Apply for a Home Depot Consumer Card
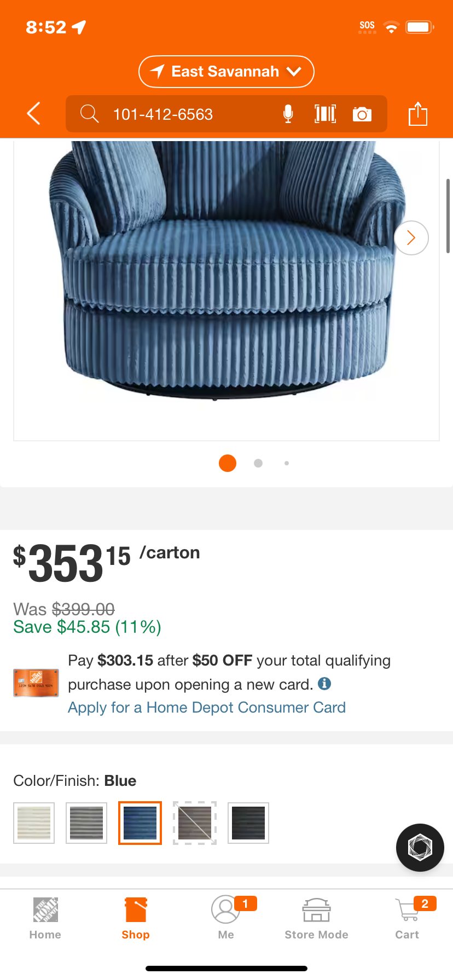 point(207,707)
